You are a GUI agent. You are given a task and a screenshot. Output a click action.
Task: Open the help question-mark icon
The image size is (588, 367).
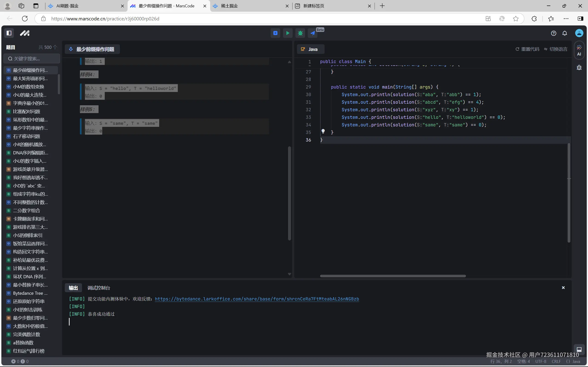coord(554,33)
